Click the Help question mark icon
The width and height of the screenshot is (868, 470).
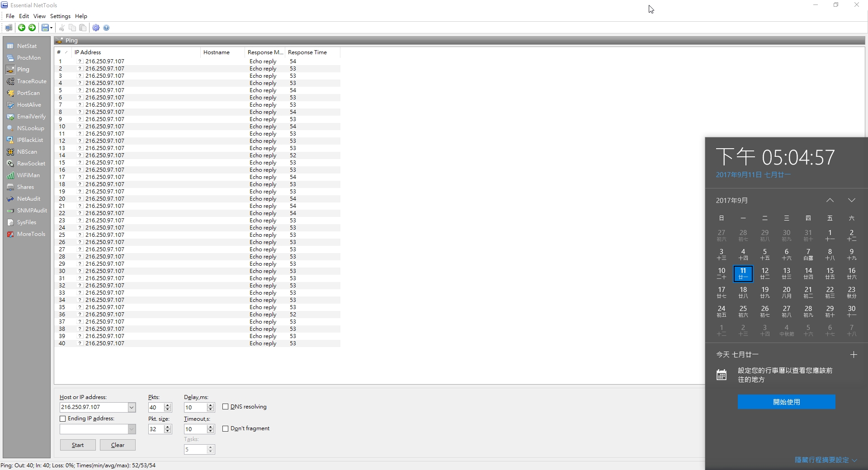106,28
